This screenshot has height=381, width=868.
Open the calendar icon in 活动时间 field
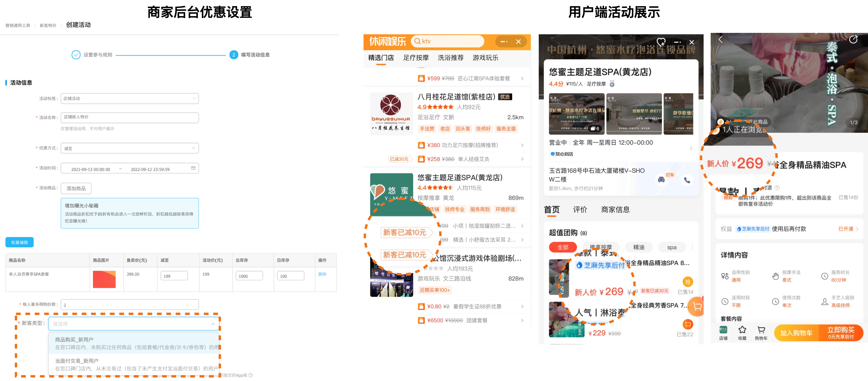tap(193, 168)
